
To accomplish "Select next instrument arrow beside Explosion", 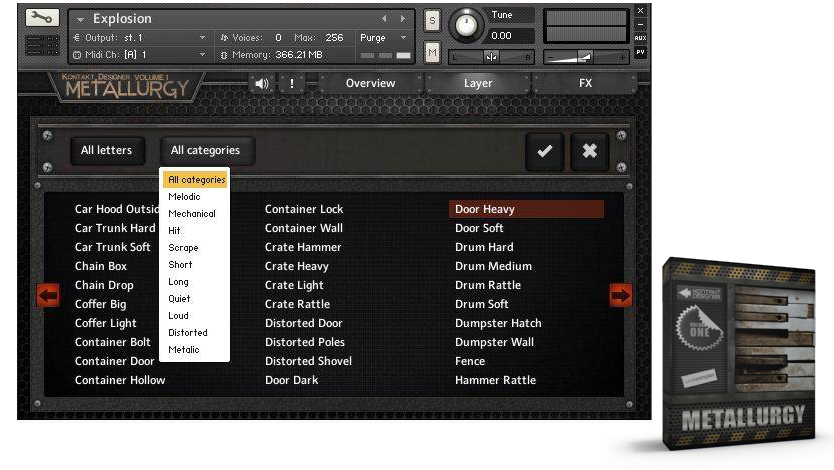I will coord(403,19).
